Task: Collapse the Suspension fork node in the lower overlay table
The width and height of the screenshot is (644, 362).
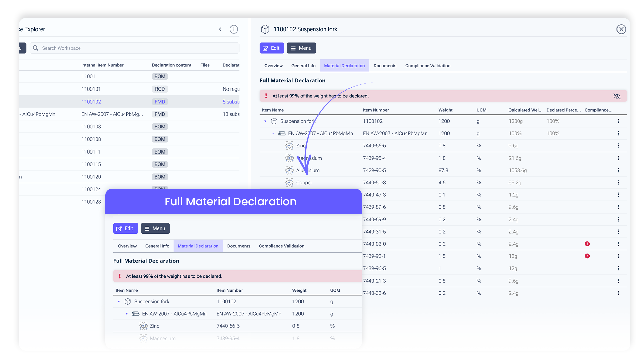Action: 119,302
